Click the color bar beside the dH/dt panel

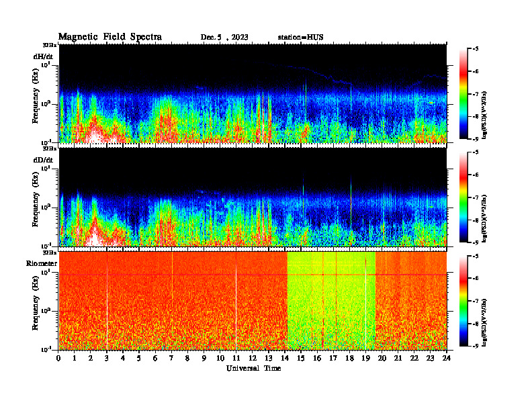coord(463,94)
